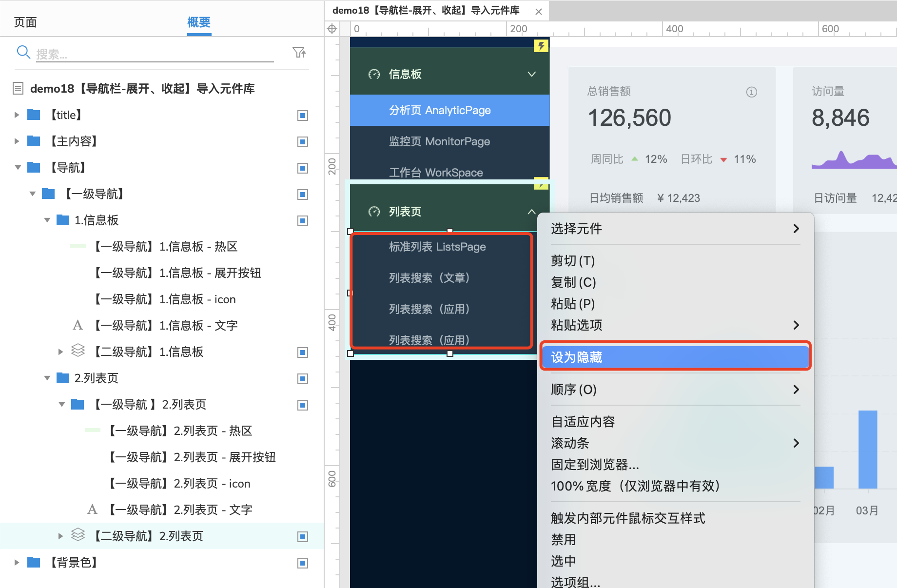Toggle visibility box for 【主内容】 row
897x588 pixels.
[x=303, y=142]
